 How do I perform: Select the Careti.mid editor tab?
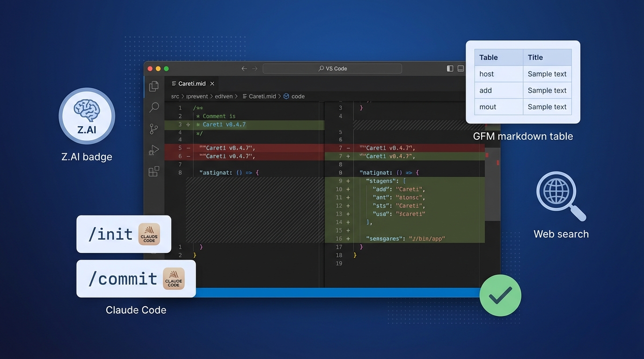192,84
